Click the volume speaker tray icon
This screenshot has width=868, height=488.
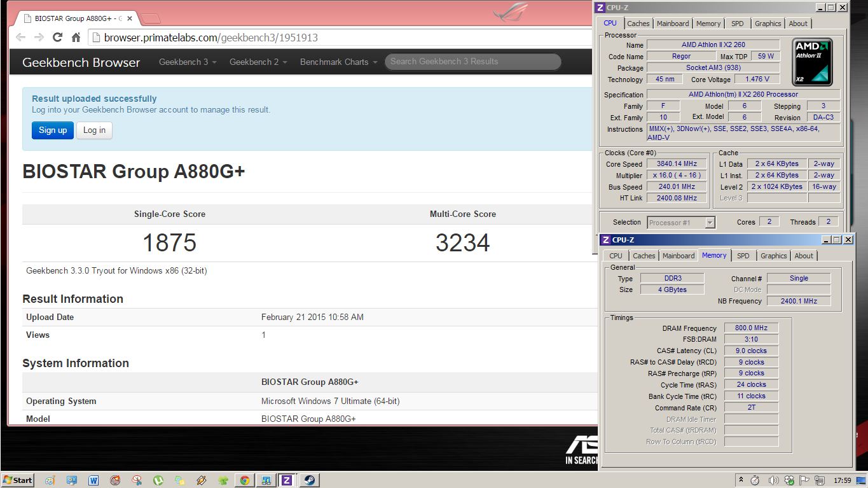tap(774, 480)
